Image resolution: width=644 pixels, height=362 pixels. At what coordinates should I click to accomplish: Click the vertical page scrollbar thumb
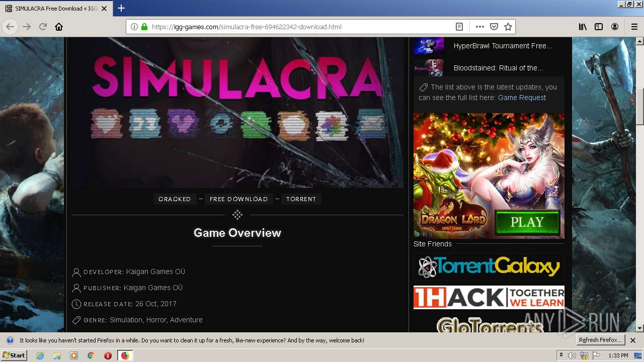(640, 106)
